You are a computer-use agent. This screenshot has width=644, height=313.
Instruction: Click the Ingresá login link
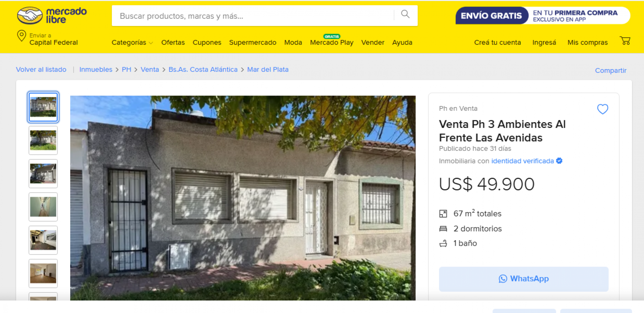tap(544, 43)
